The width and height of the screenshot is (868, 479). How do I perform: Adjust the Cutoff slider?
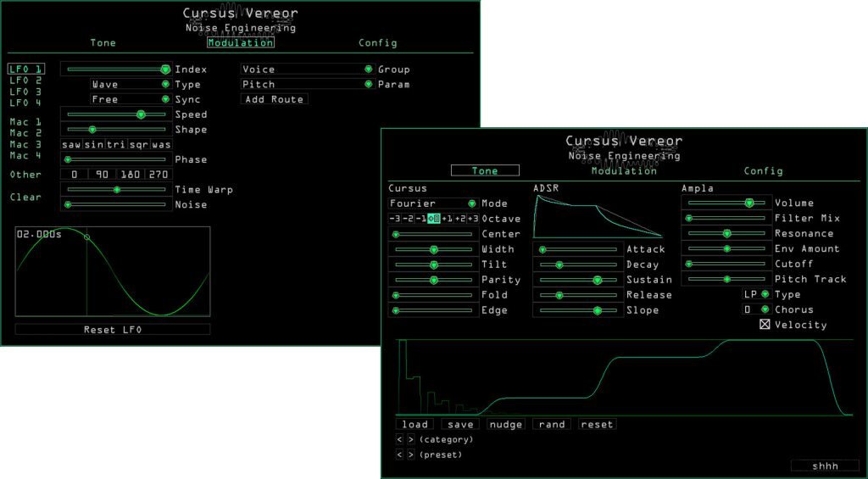[x=726, y=265]
